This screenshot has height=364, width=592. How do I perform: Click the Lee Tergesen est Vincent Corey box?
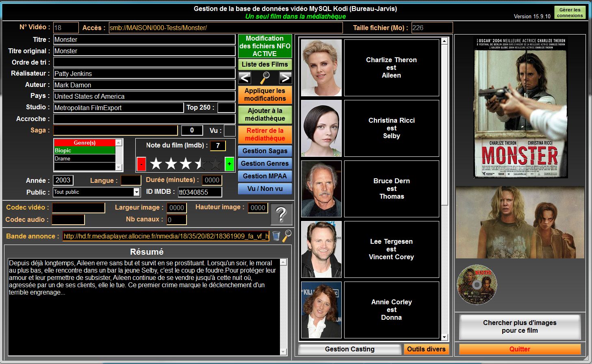coord(392,249)
